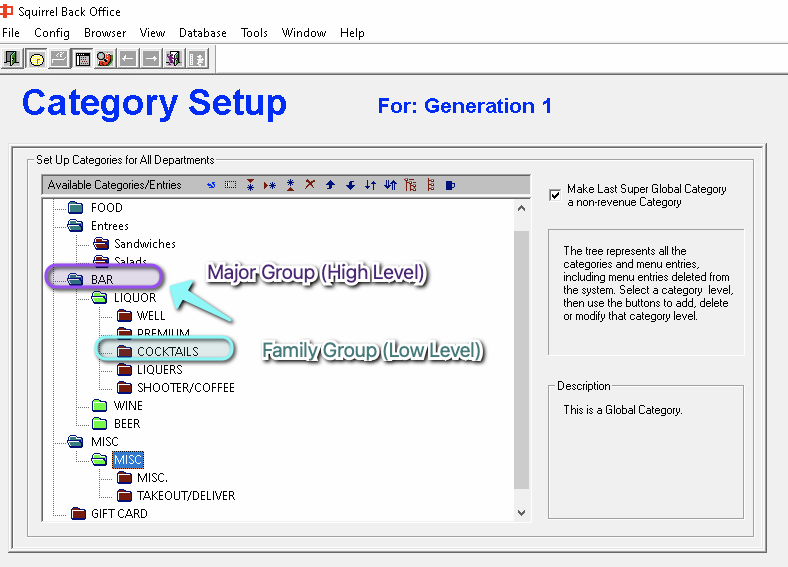The image size is (788, 567).
Task: Select the FOOD category in tree
Action: point(107,208)
